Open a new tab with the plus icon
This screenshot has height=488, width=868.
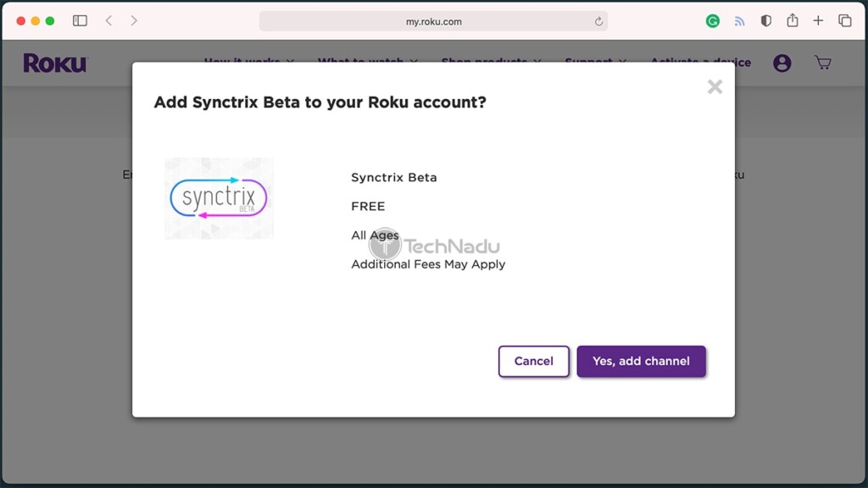click(818, 21)
